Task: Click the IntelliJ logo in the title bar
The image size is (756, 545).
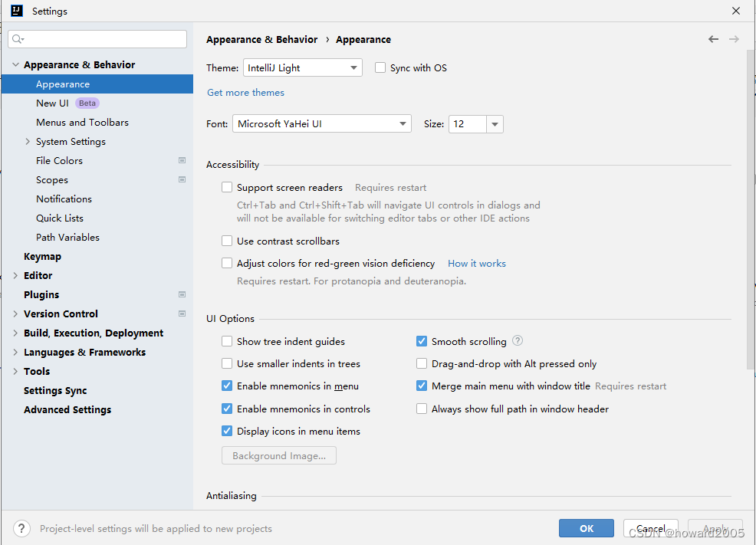Action: [x=17, y=11]
